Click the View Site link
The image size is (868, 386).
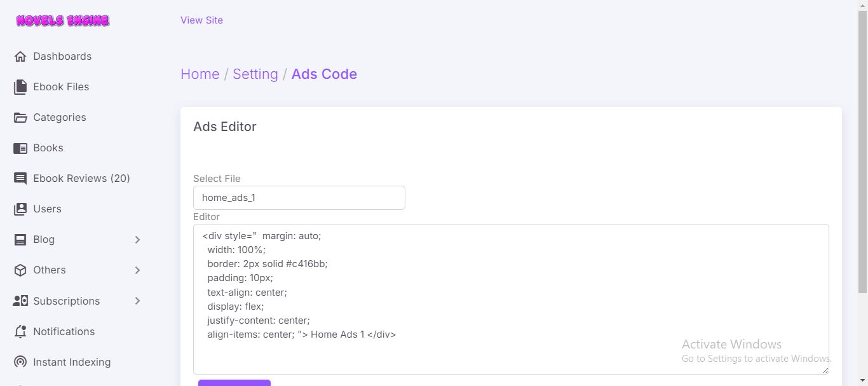pyautogui.click(x=201, y=20)
